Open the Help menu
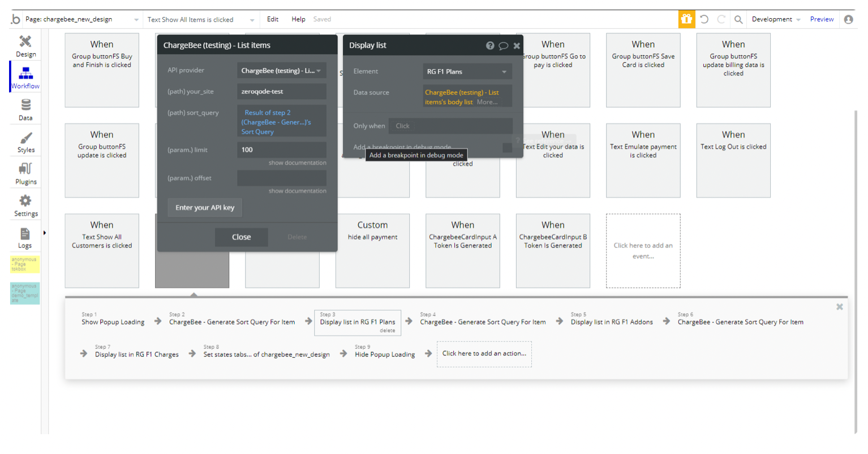The width and height of the screenshot is (868, 454). pyautogui.click(x=298, y=19)
